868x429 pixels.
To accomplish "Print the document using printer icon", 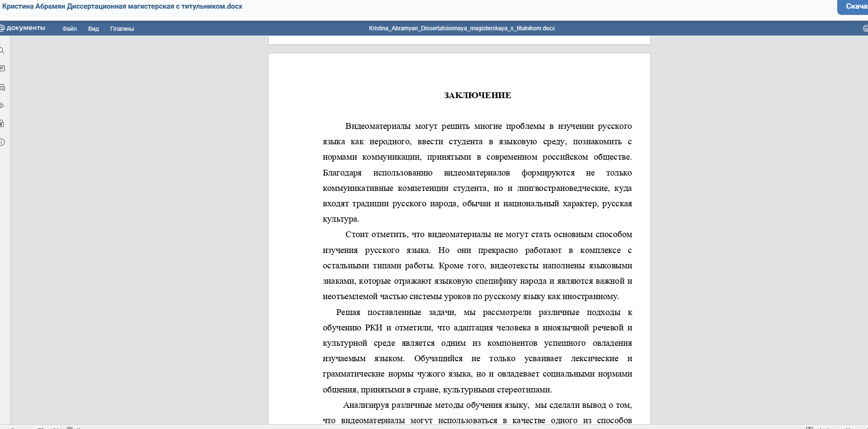I will coord(865,28).
